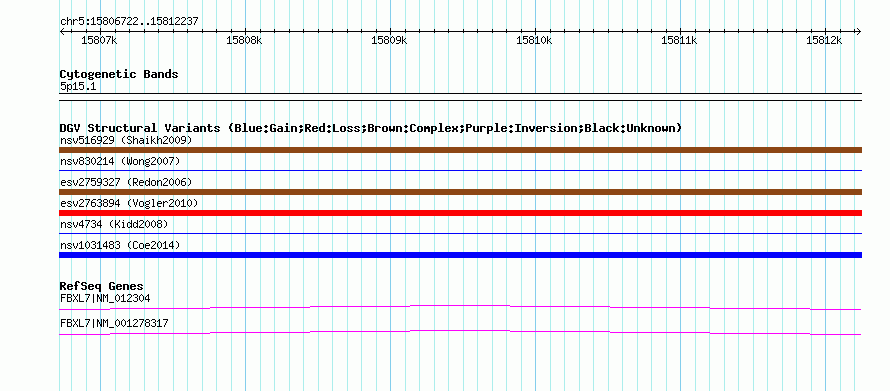
Task: Select the 15812k ruler tick label
Action: pos(824,40)
